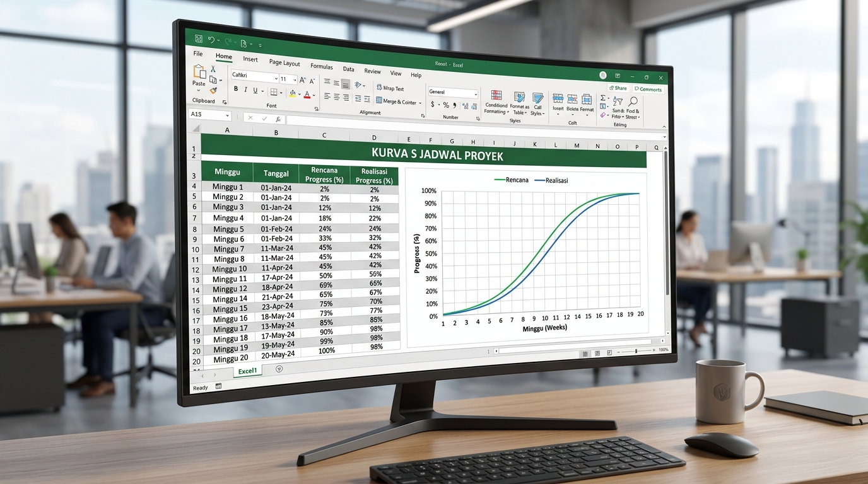Open the File menu

[198, 54]
